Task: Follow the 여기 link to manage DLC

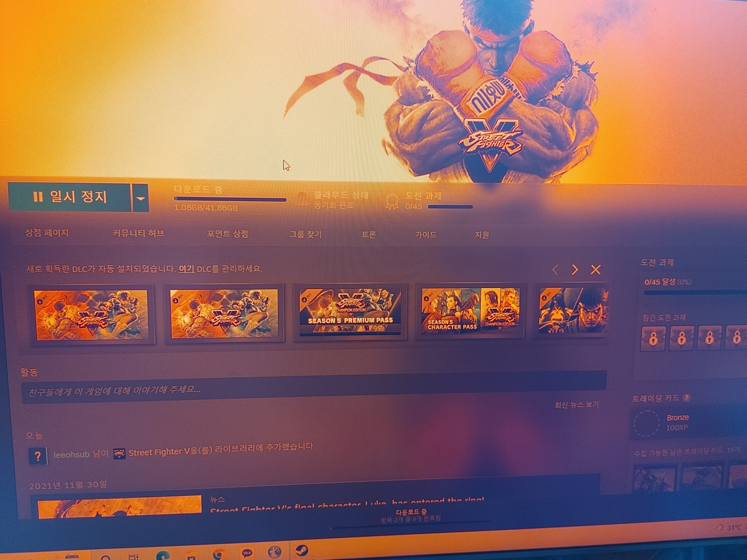Action: (186, 269)
